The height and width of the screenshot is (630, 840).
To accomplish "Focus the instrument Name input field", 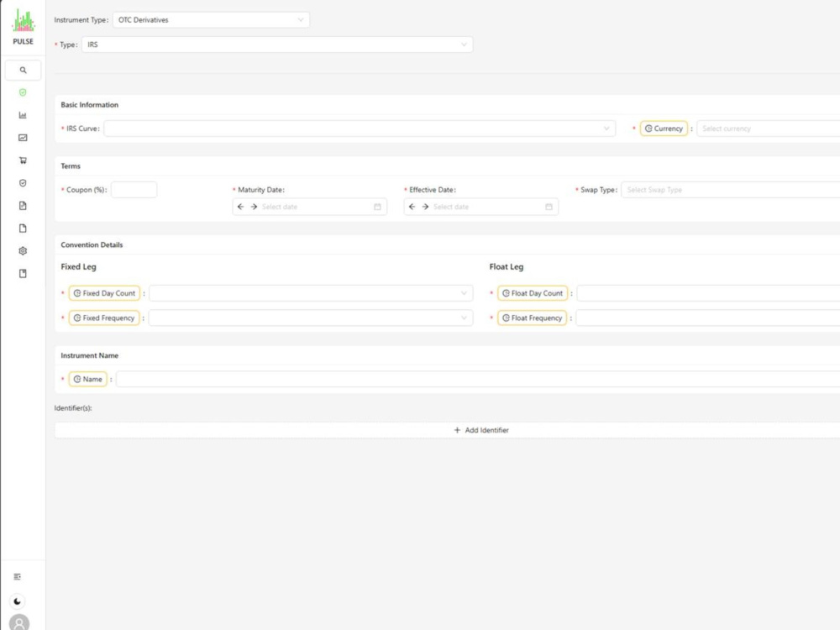I will pyautogui.click(x=478, y=379).
